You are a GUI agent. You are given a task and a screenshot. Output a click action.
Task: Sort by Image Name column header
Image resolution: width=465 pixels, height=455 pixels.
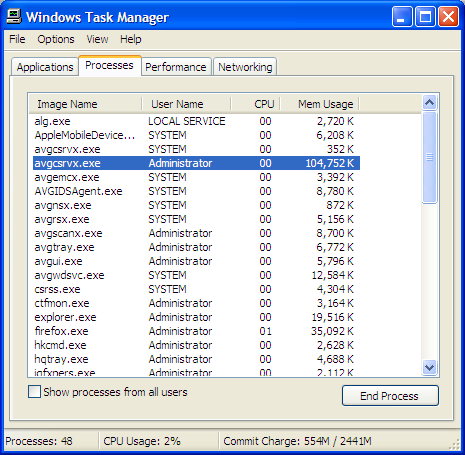pyautogui.click(x=85, y=104)
